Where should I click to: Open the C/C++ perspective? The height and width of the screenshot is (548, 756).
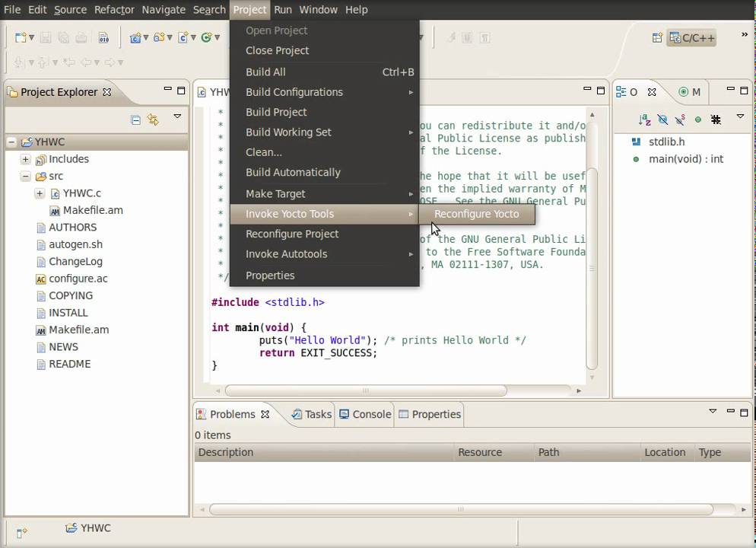[x=692, y=37]
